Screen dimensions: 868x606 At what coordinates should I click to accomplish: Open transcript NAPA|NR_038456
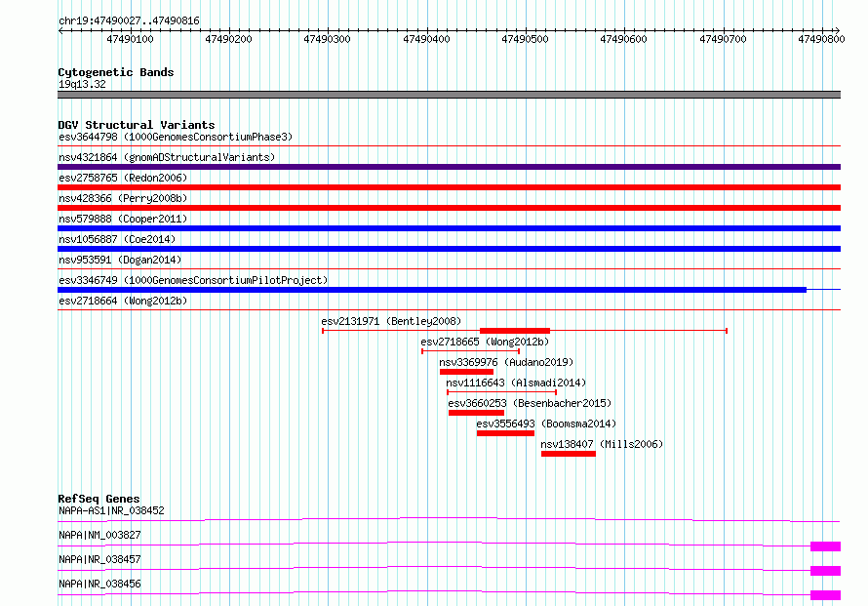pos(99,584)
